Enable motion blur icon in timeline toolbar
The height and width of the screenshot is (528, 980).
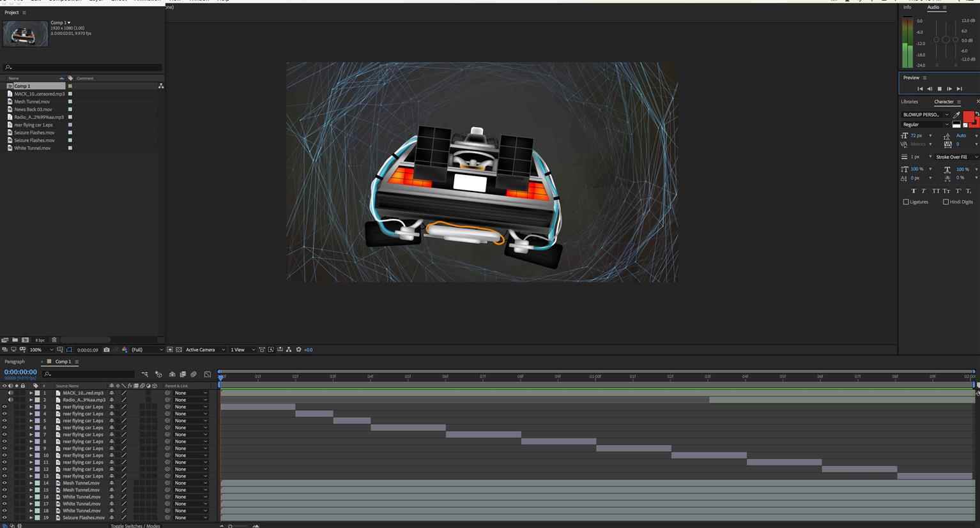click(194, 374)
